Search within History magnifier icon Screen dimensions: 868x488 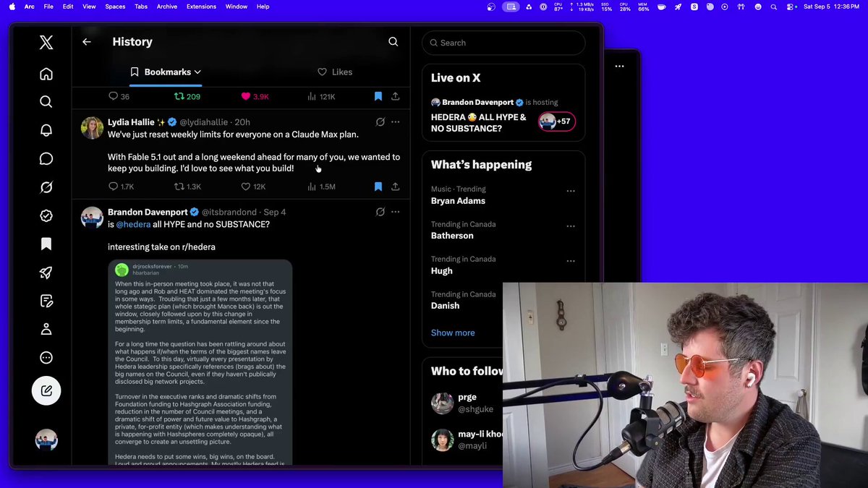click(x=393, y=42)
